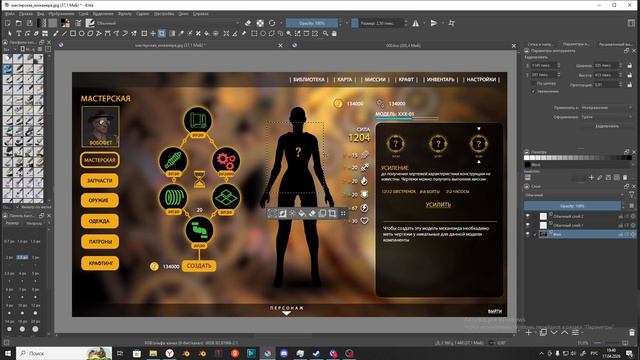
Task: Switch to the second document tab
Action: (x=403, y=45)
